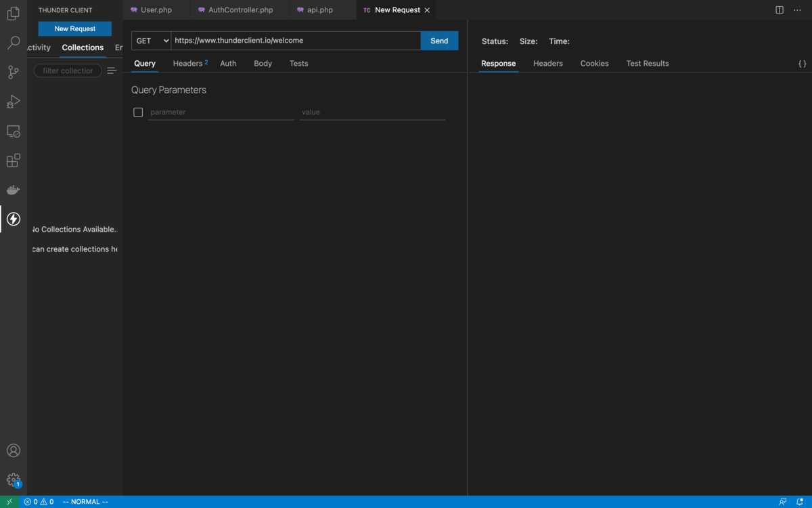Split the editor right

(780, 10)
